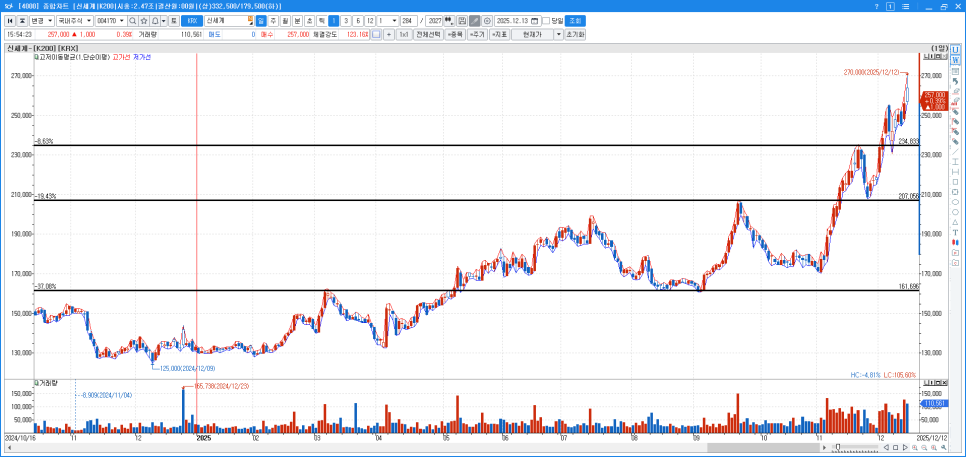
Task: Click the 270,000(2025/12/12) high price label
Action: coord(872,73)
